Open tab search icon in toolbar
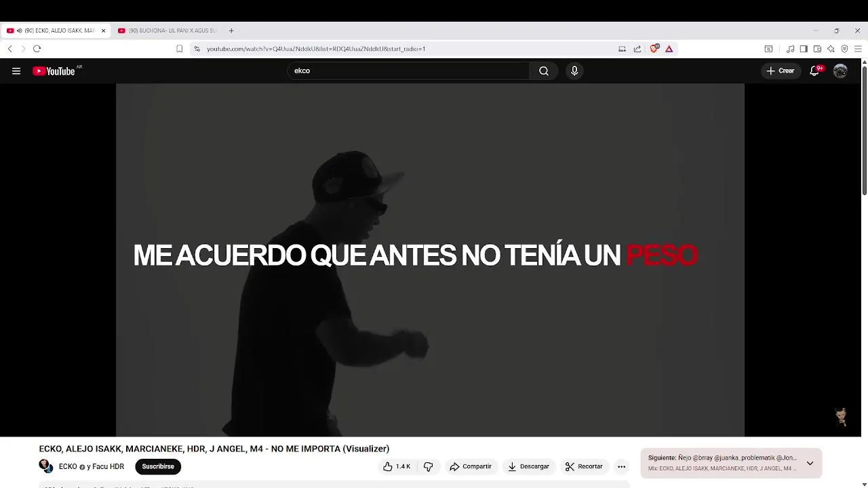868x488 pixels. (768, 49)
